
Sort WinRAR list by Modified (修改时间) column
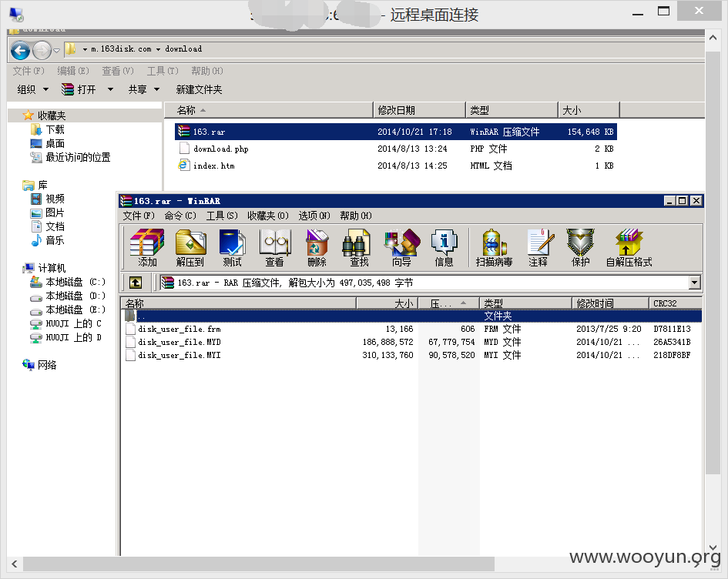tap(610, 303)
